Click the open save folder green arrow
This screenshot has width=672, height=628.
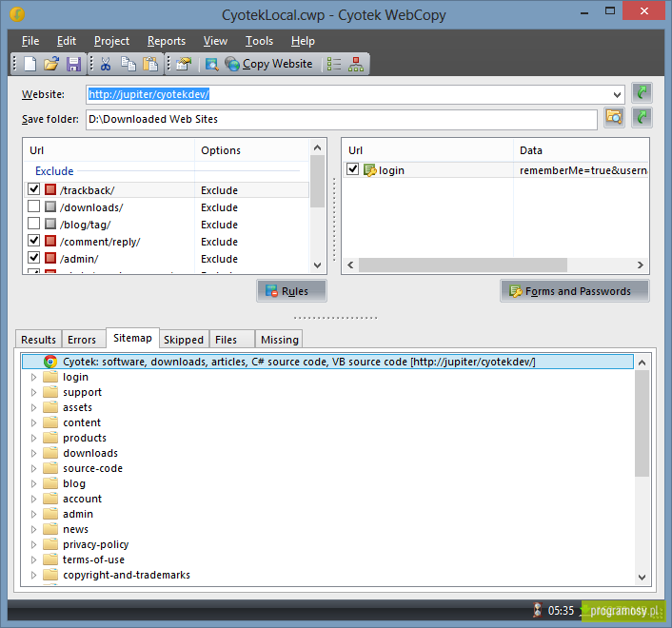click(x=642, y=117)
